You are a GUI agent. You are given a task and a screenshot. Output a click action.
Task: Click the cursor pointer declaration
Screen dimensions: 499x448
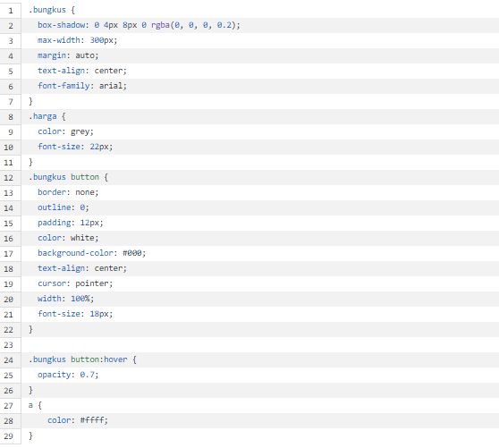[75, 283]
